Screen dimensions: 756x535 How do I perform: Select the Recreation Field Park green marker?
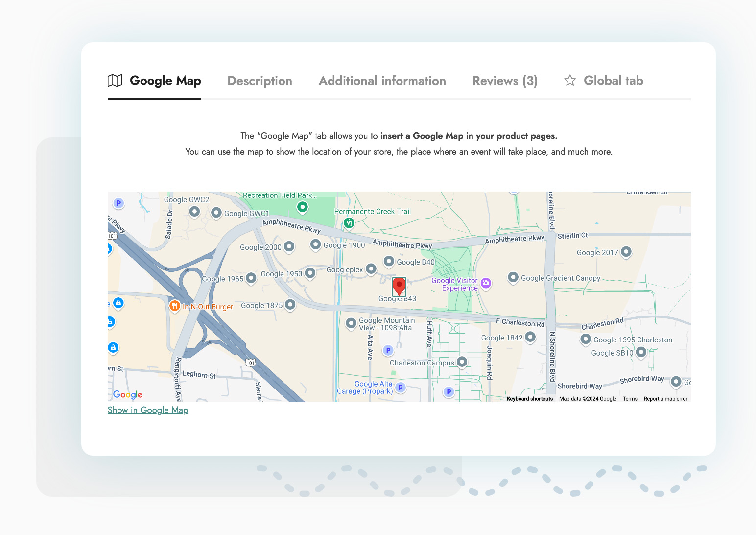(x=303, y=207)
